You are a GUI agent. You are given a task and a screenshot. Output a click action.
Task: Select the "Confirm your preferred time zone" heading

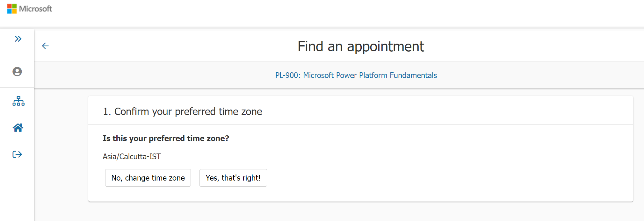(x=188, y=111)
